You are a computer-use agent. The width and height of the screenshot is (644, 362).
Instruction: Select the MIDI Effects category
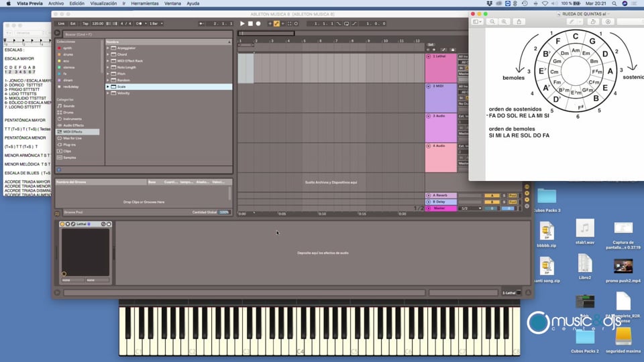point(77,132)
